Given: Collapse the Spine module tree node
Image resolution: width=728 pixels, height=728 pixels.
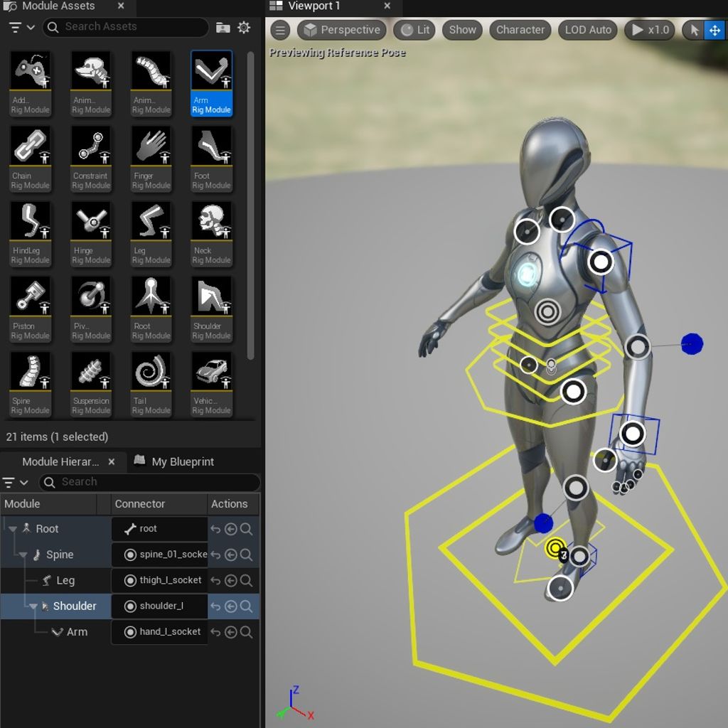Looking at the screenshot, I should pos(23,555).
